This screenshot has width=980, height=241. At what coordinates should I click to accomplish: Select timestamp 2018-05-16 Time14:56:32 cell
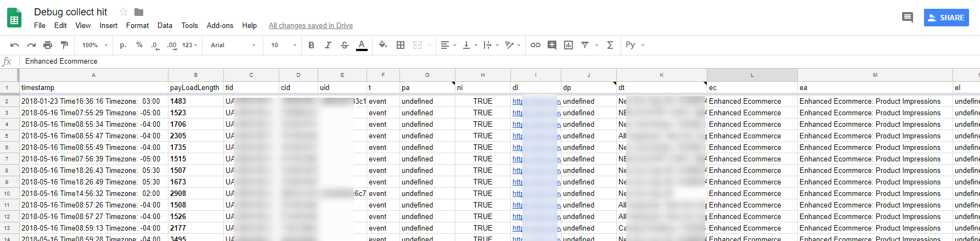click(x=93, y=193)
